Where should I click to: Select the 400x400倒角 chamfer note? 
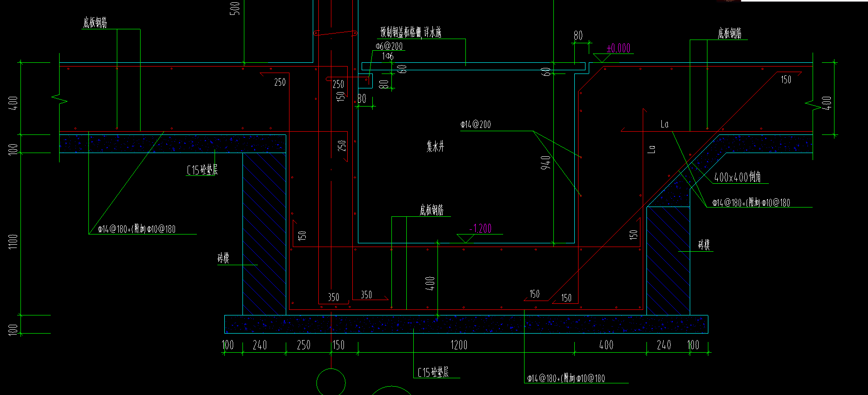(x=738, y=177)
